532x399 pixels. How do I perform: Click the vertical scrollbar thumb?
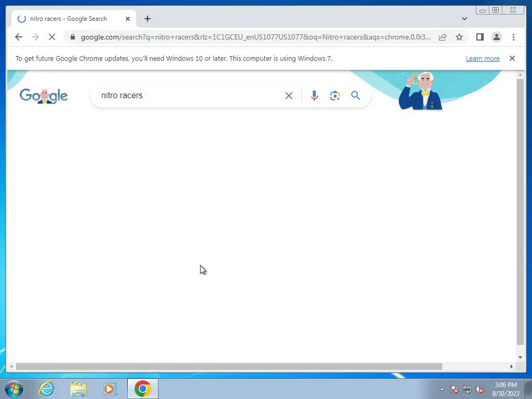pos(520,212)
